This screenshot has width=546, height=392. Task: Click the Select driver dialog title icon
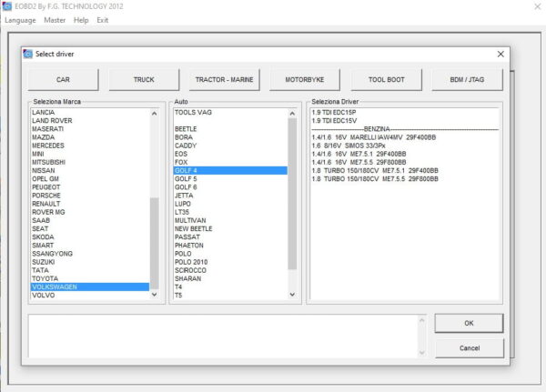click(x=28, y=54)
